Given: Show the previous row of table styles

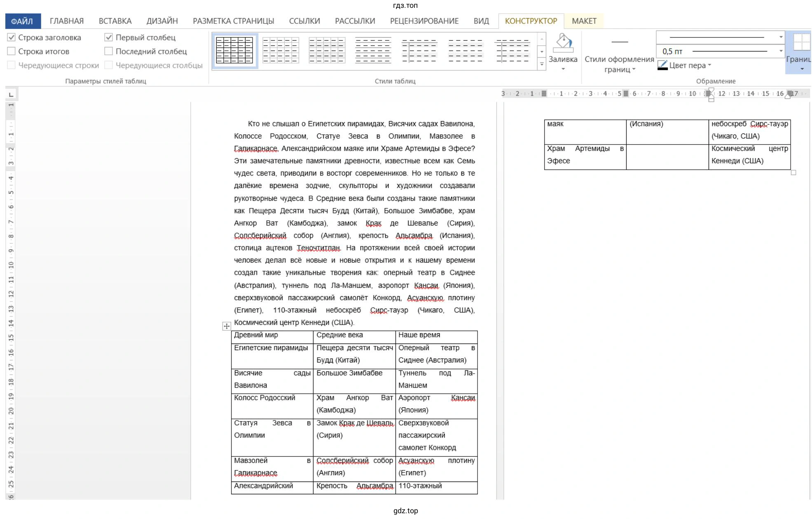Looking at the screenshot, I should pos(542,39).
